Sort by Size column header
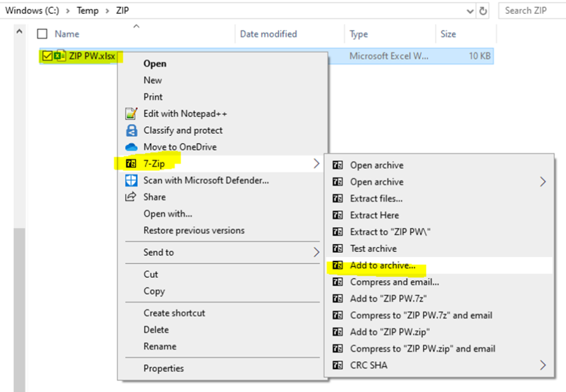Viewport: 566px width, 392px height. click(448, 34)
